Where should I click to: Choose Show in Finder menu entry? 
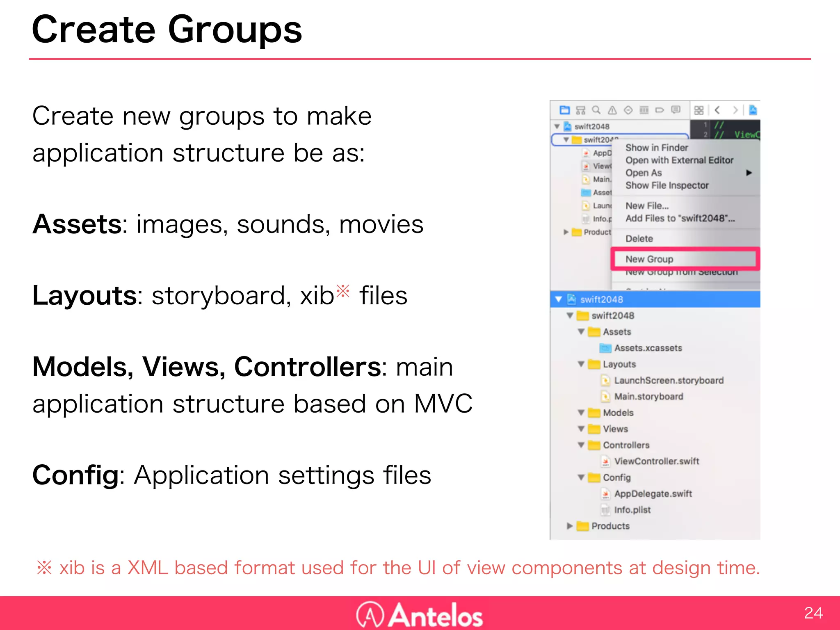click(x=656, y=148)
